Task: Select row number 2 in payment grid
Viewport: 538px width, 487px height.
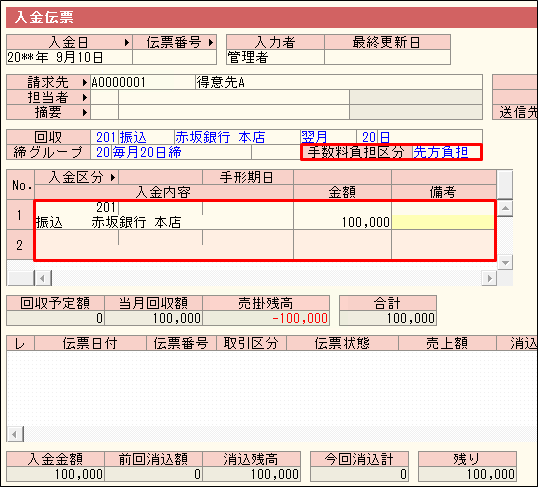Action: (20, 245)
